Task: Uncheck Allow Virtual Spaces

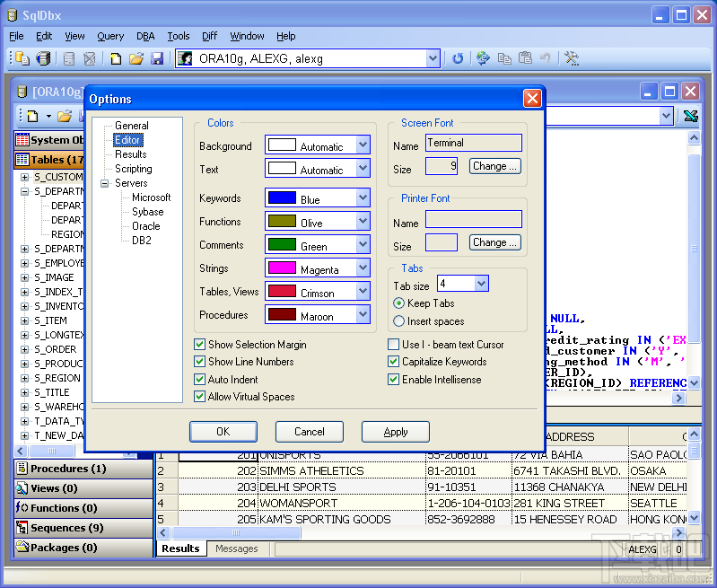Action: 200,397
